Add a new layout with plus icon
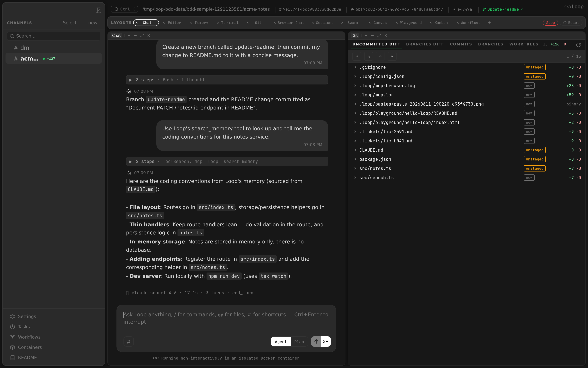This screenshot has width=588, height=368. [x=489, y=23]
